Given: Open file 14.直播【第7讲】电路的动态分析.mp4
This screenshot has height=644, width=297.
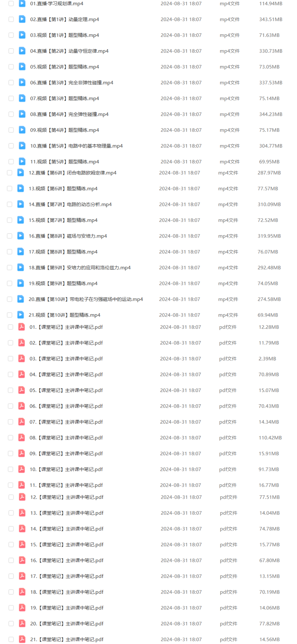Looking at the screenshot, I should [70, 204].
